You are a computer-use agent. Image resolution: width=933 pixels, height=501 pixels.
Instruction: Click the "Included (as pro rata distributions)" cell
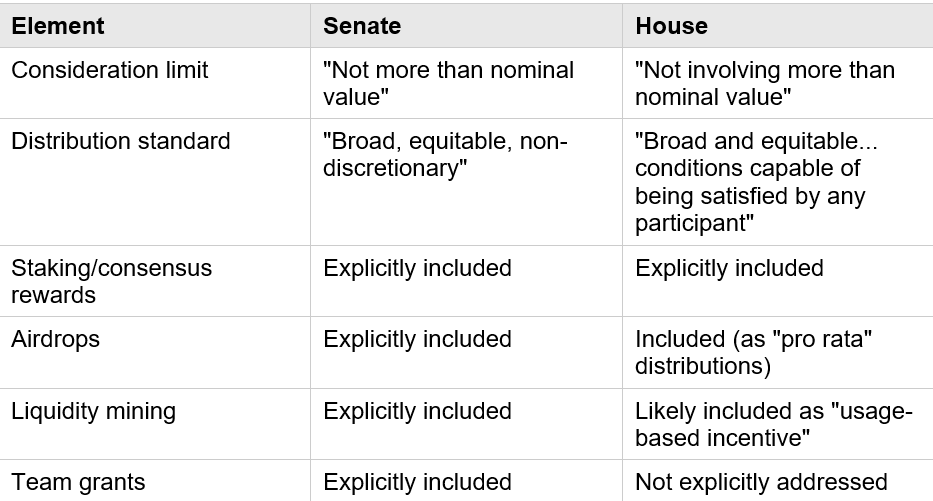pyautogui.click(x=754, y=352)
